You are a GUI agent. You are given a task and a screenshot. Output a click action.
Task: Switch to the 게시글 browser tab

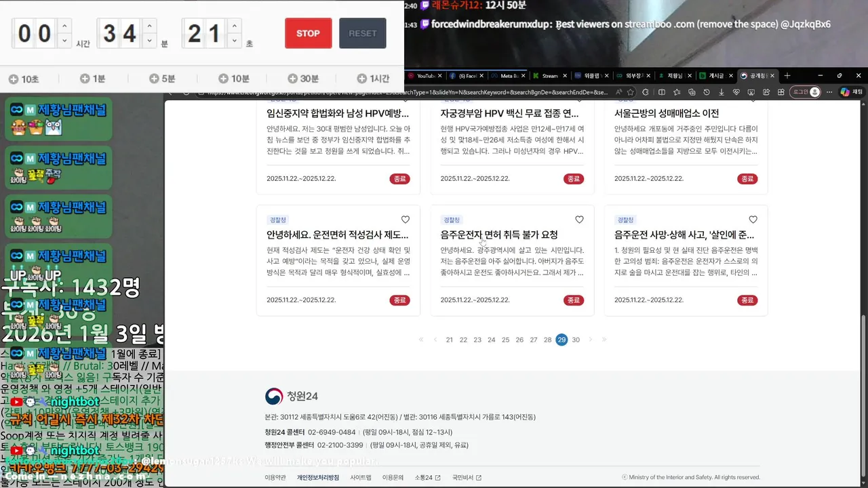(x=715, y=76)
